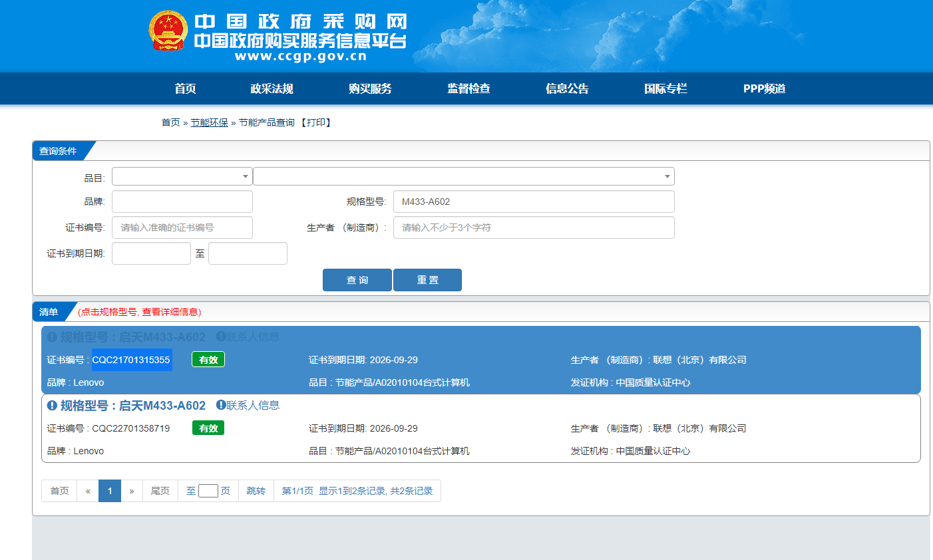The image size is (933, 560).
Task: Click the 【打印】 print link
Action: click(x=316, y=122)
